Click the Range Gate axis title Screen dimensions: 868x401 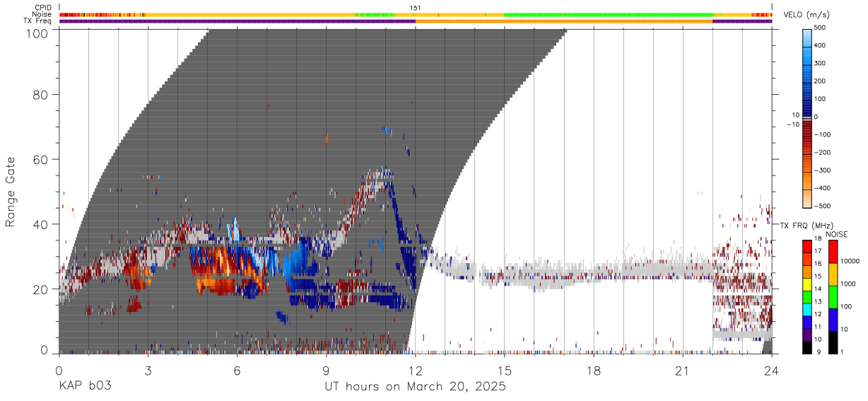coord(11,192)
